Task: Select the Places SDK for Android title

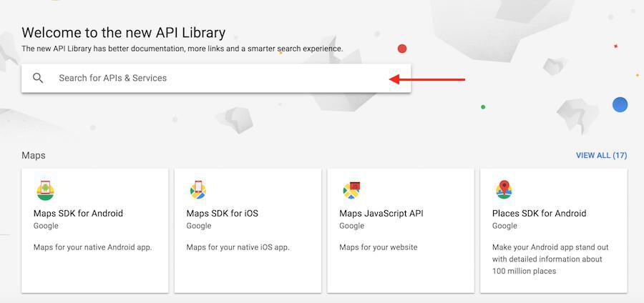Action: click(539, 213)
